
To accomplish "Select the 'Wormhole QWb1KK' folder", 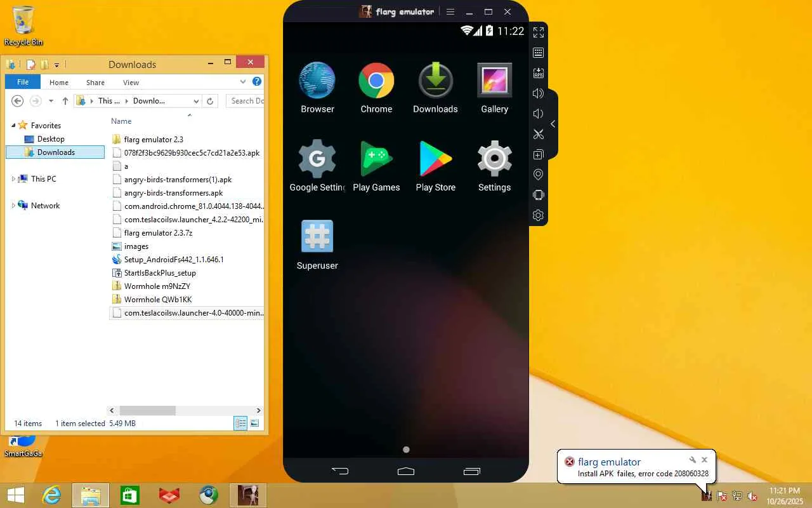I will coord(158,300).
